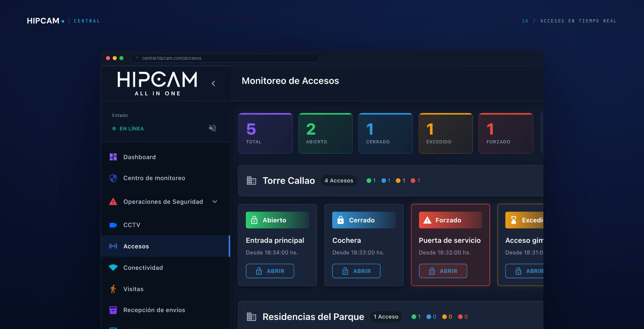This screenshot has height=329, width=644.
Task: Select CCTV in sidebar
Action: pos(165,225)
